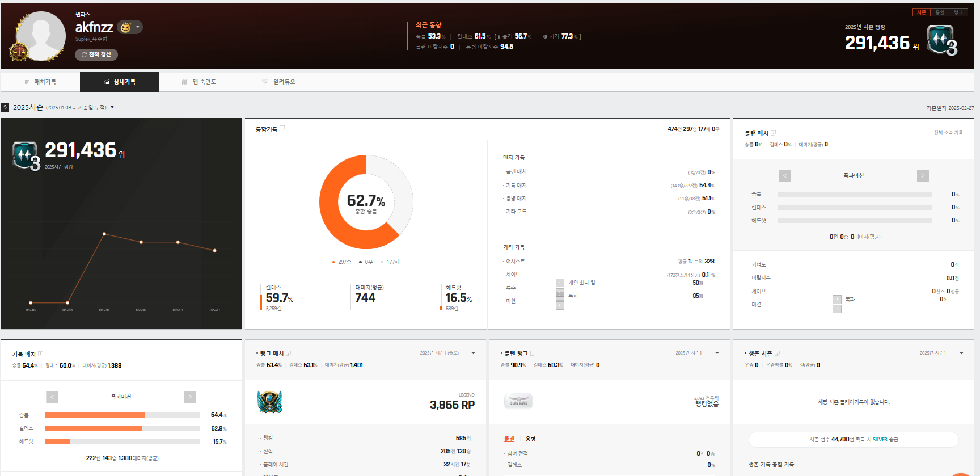Click previous arrow in 클랜 매치 폭파미션
This screenshot has width=980, height=476.
[784, 176]
